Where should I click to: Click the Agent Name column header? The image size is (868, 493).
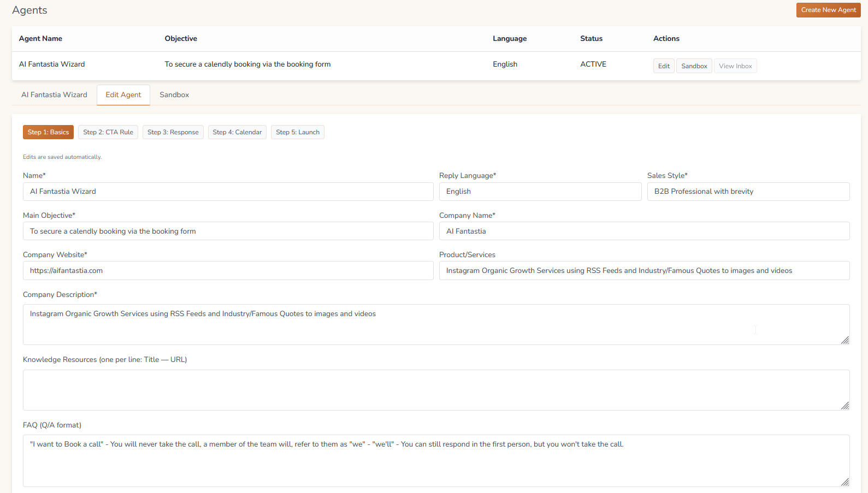pos(40,39)
